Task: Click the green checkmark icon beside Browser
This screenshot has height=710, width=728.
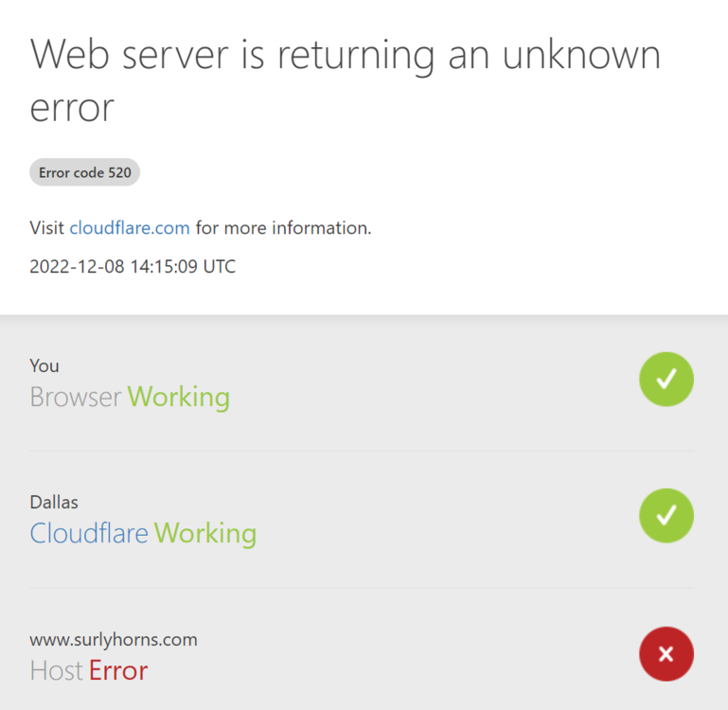Action: 666,379
